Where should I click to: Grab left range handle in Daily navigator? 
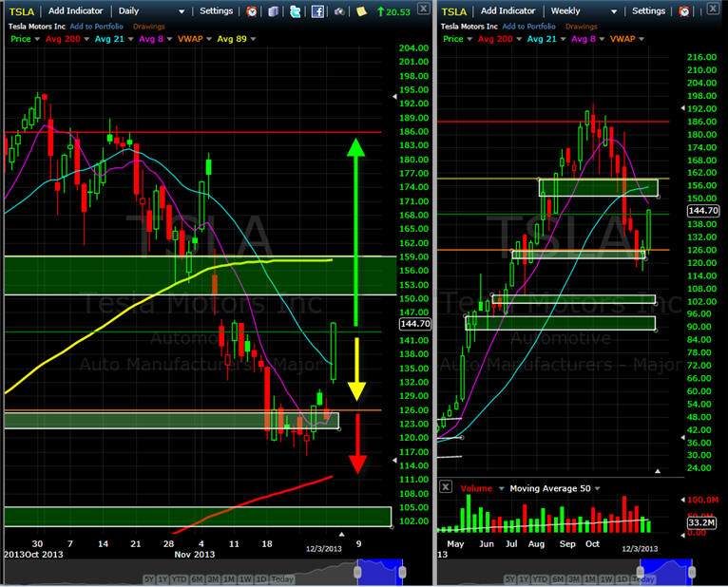[x=358, y=572]
